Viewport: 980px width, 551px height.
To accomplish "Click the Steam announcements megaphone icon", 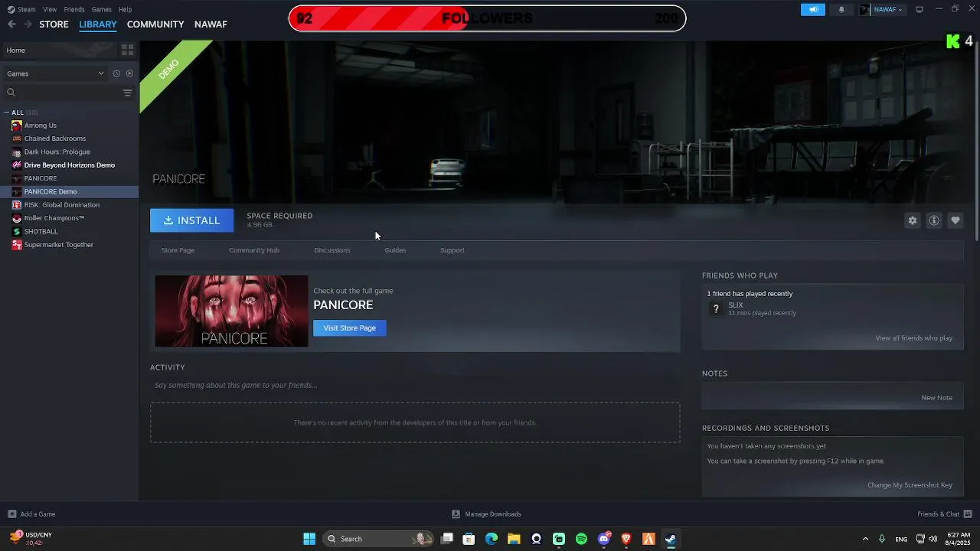I will pos(813,9).
